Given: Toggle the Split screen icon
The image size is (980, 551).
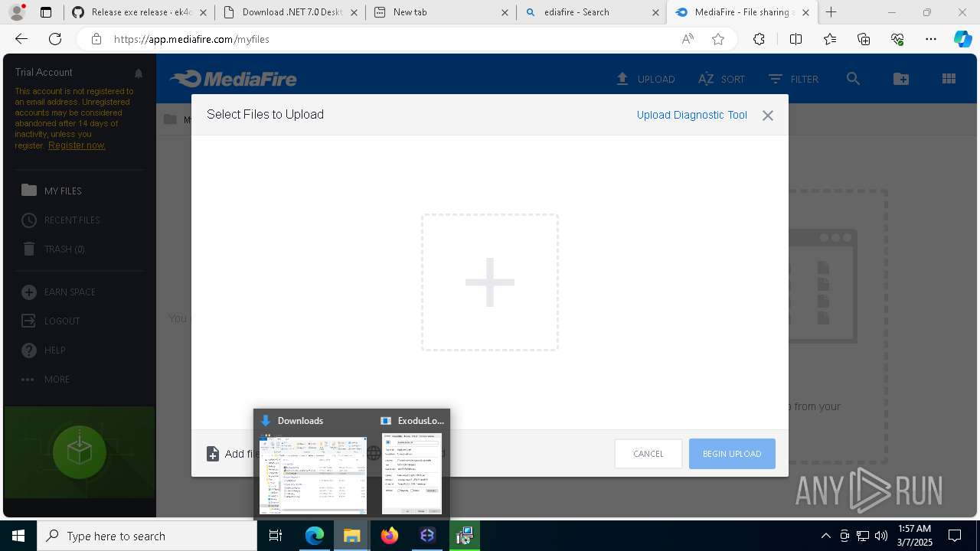Looking at the screenshot, I should point(795,39).
